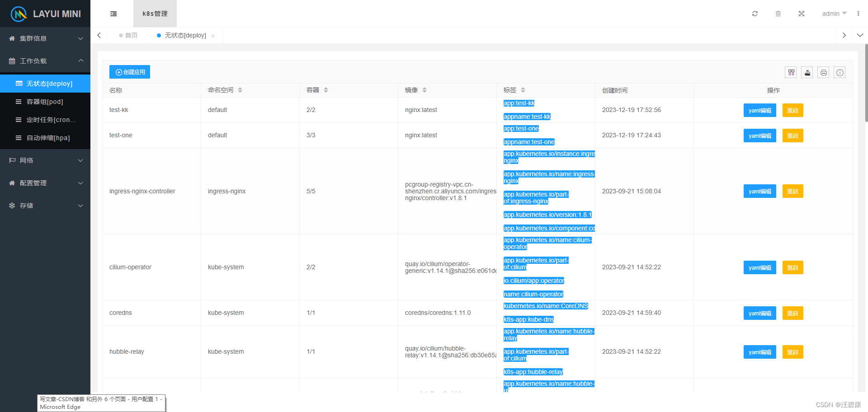The width and height of the screenshot is (868, 412).
Task: Click 重启 for test-kk
Action: (x=793, y=110)
